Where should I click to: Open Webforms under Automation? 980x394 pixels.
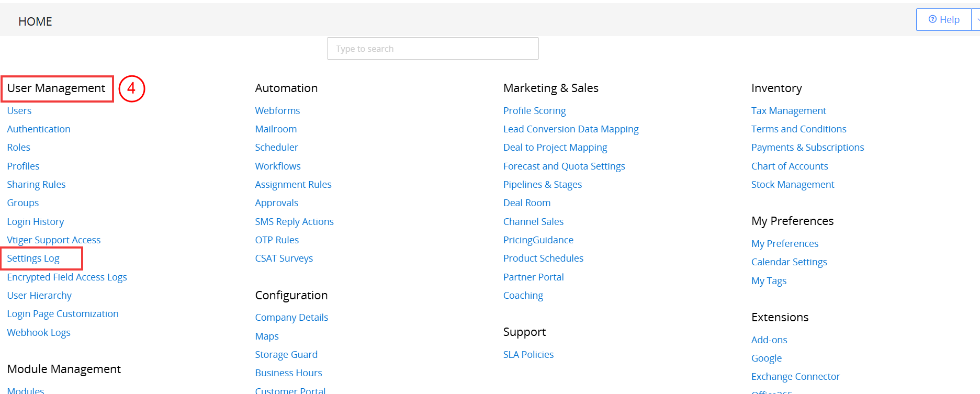coord(277,111)
